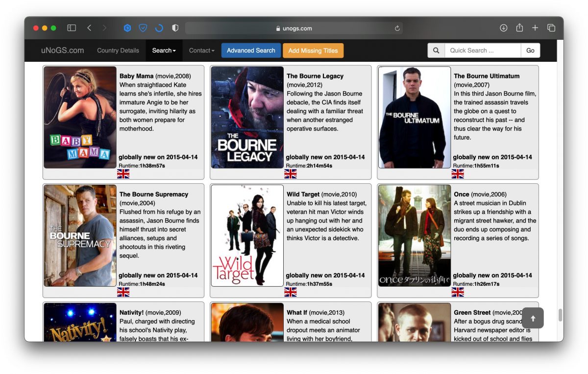Open the Nativity! poster thumbnail

point(80,322)
